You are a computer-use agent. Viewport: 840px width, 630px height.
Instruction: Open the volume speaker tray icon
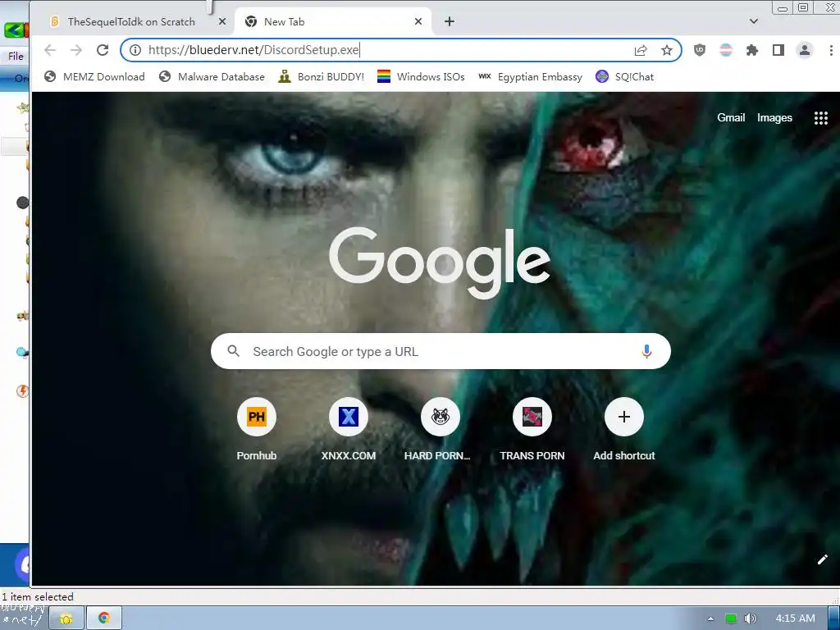[750, 619]
